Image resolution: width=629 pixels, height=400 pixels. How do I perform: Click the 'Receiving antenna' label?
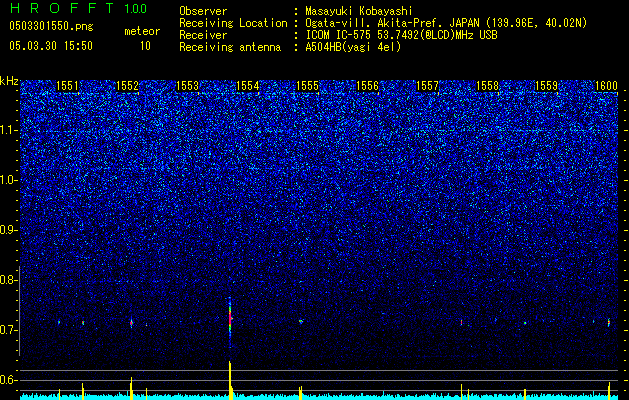coord(230,47)
